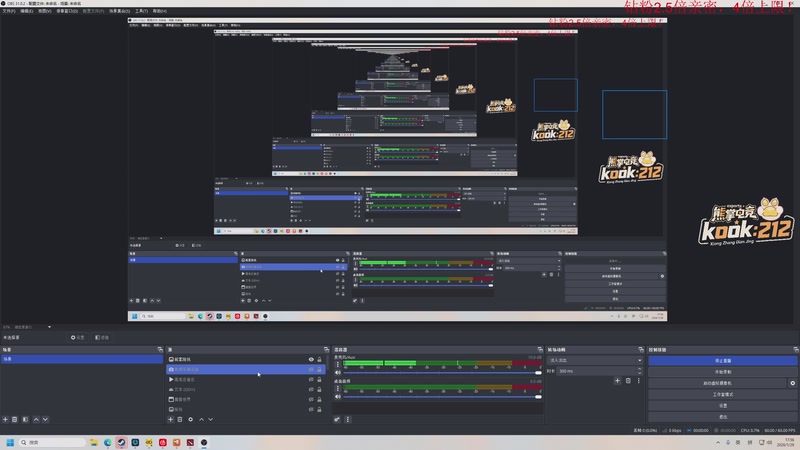Open the 编辑(E) menu
800x450 pixels.
tap(27, 11)
